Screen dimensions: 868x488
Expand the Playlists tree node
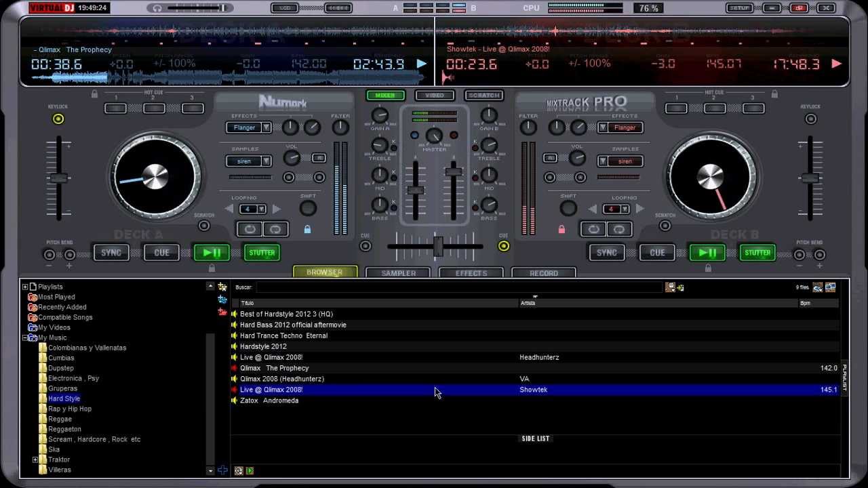click(25, 287)
